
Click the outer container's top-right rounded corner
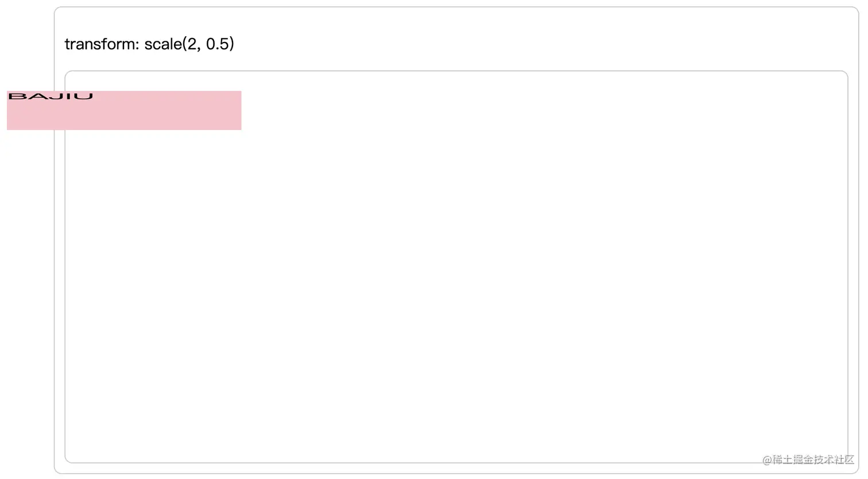[854, 11]
